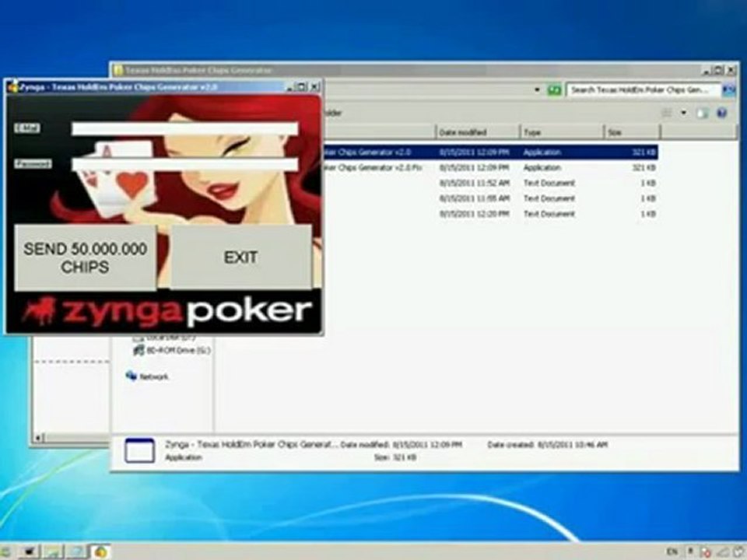Click the green refresh button beside address bar
Viewport: 747px width, 560px height.
point(554,89)
